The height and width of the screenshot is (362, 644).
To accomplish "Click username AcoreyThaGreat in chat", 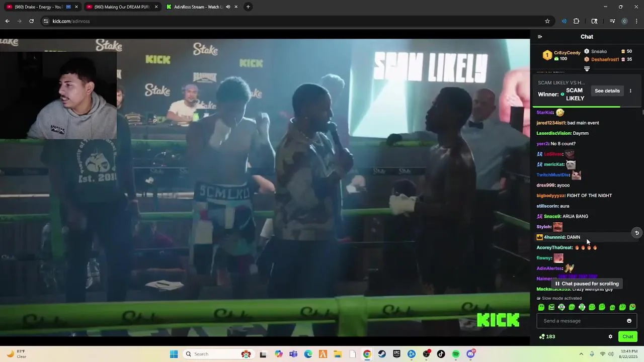I will (x=554, y=248).
